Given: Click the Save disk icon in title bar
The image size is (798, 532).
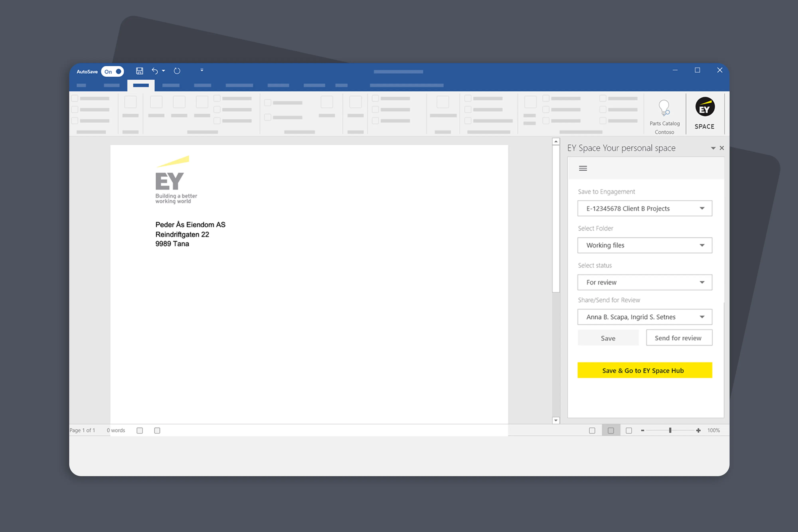Looking at the screenshot, I should coord(139,71).
